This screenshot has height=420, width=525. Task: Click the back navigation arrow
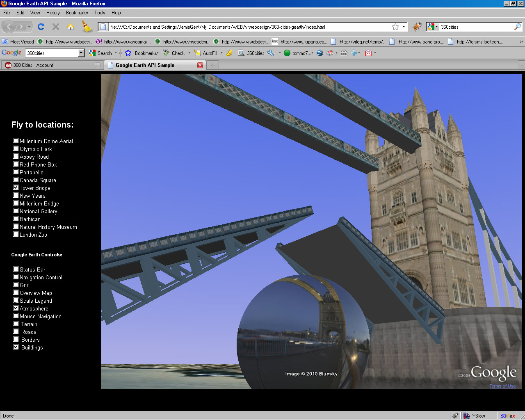tap(9, 27)
